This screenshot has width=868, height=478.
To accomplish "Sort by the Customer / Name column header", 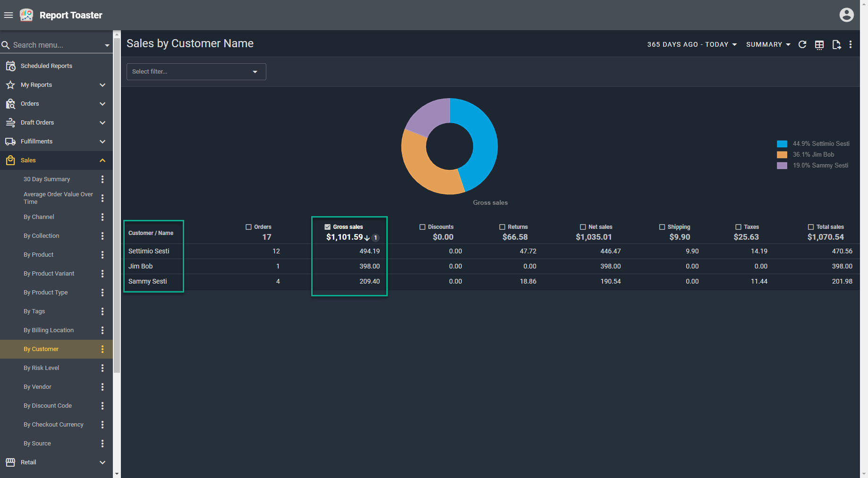I will click(x=151, y=233).
